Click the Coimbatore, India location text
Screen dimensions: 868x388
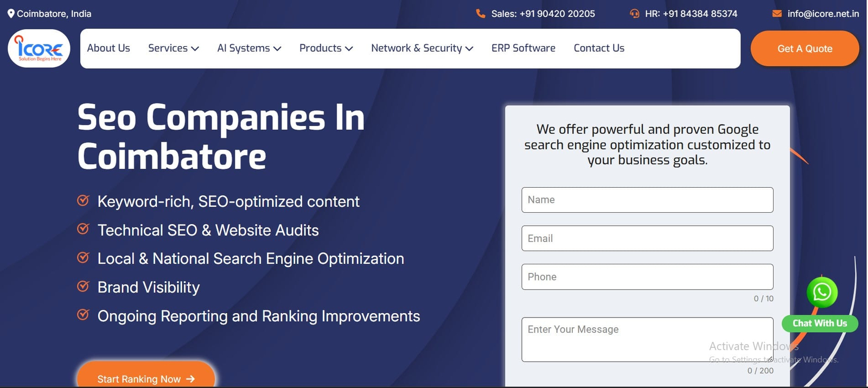point(54,14)
